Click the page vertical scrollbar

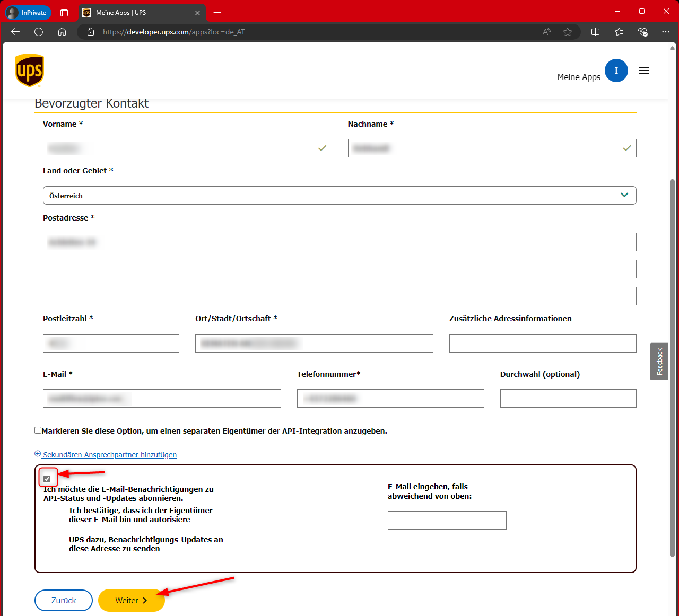tap(672, 366)
